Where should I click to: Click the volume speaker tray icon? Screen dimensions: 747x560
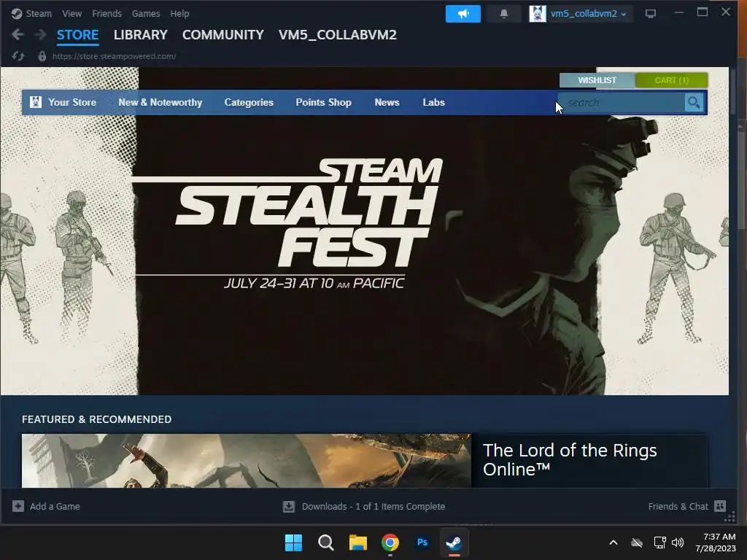pos(678,542)
